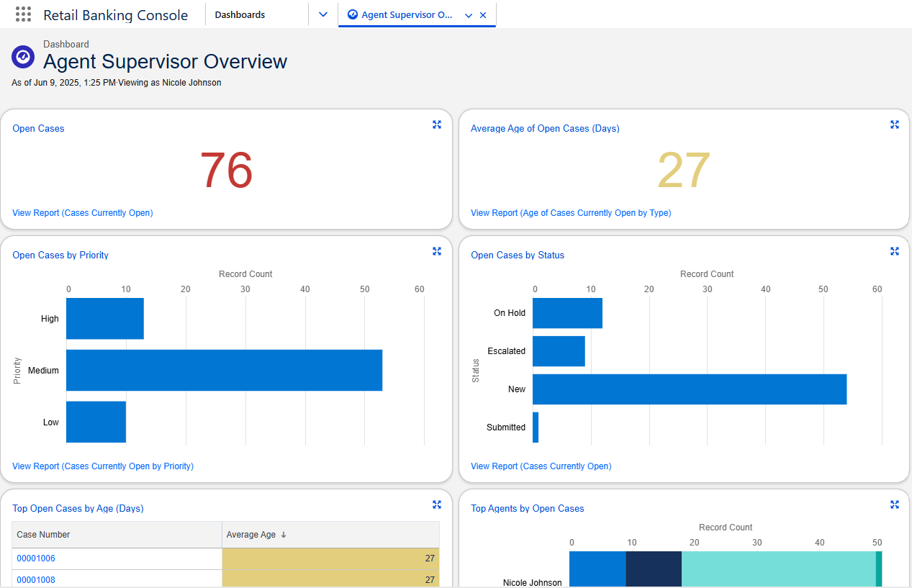
Task: Expand the Open Cases widget
Action: tap(436, 125)
